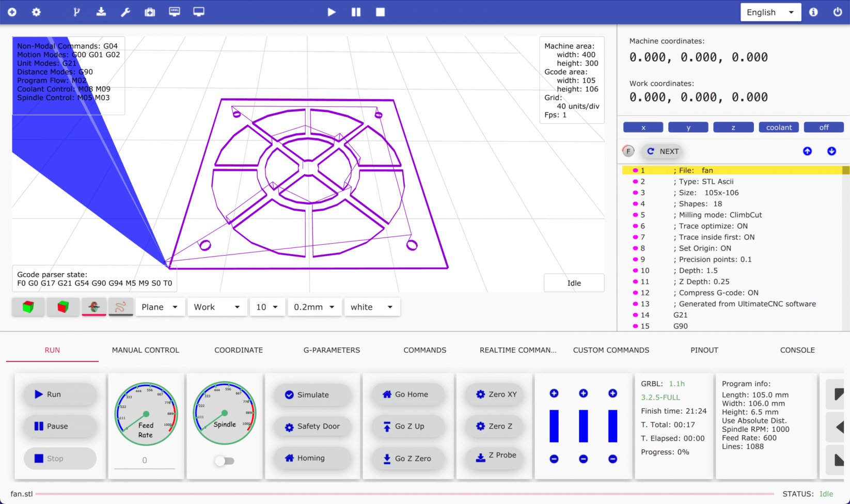Viewport: 850px width, 504px height.
Task: Click the first-aid kit icon in toolbar
Action: pyautogui.click(x=150, y=12)
